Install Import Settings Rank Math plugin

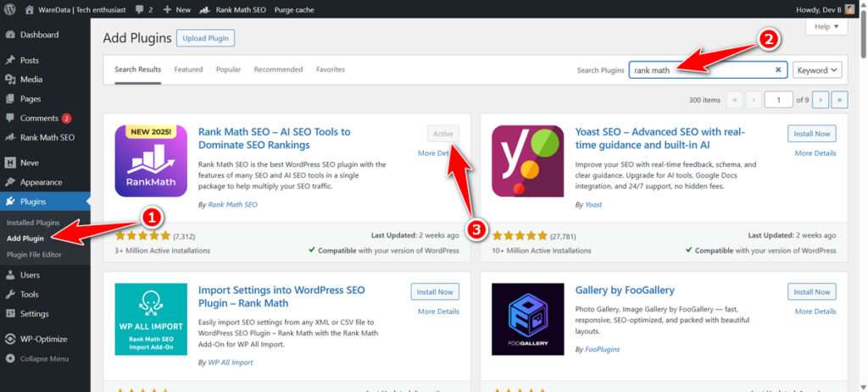[x=435, y=292]
